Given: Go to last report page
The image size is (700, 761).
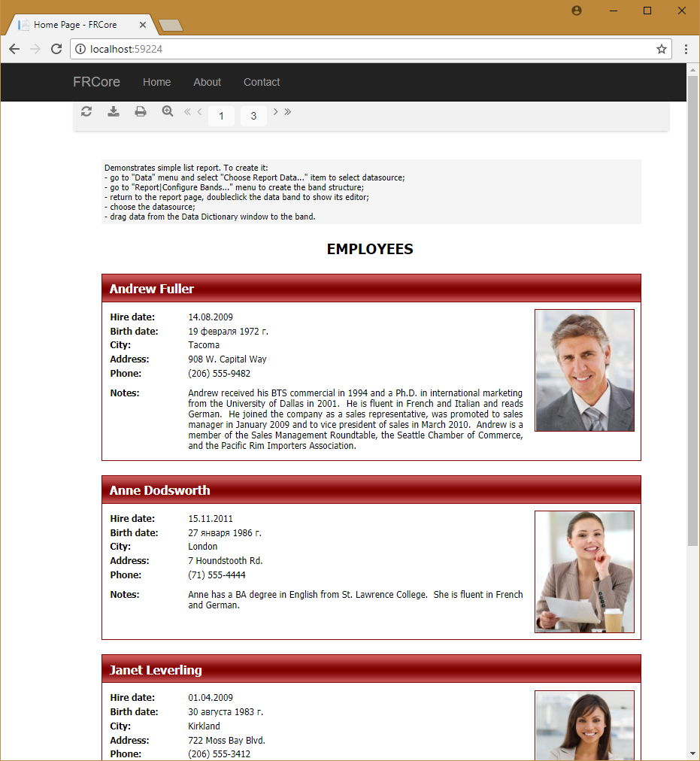Looking at the screenshot, I should 288,111.
